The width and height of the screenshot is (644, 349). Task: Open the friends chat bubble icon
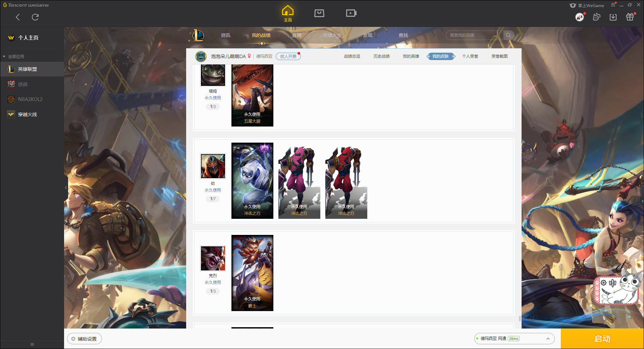pos(596,17)
